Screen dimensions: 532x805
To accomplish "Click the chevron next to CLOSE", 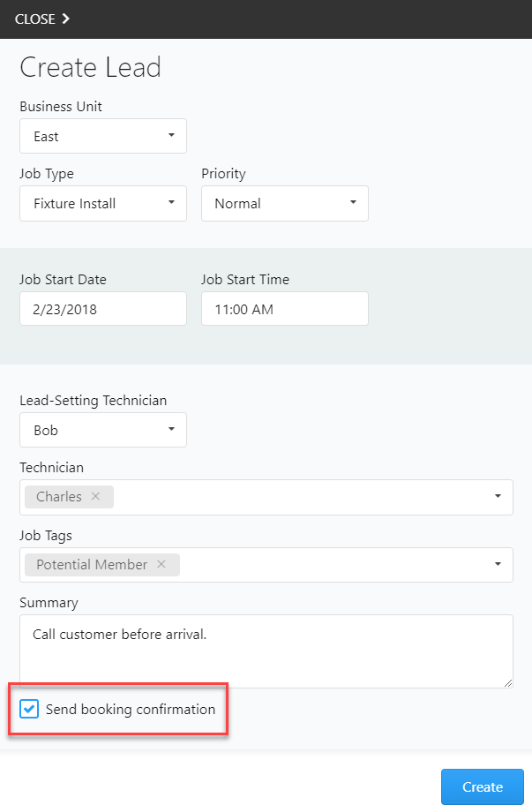I will pyautogui.click(x=66, y=19).
